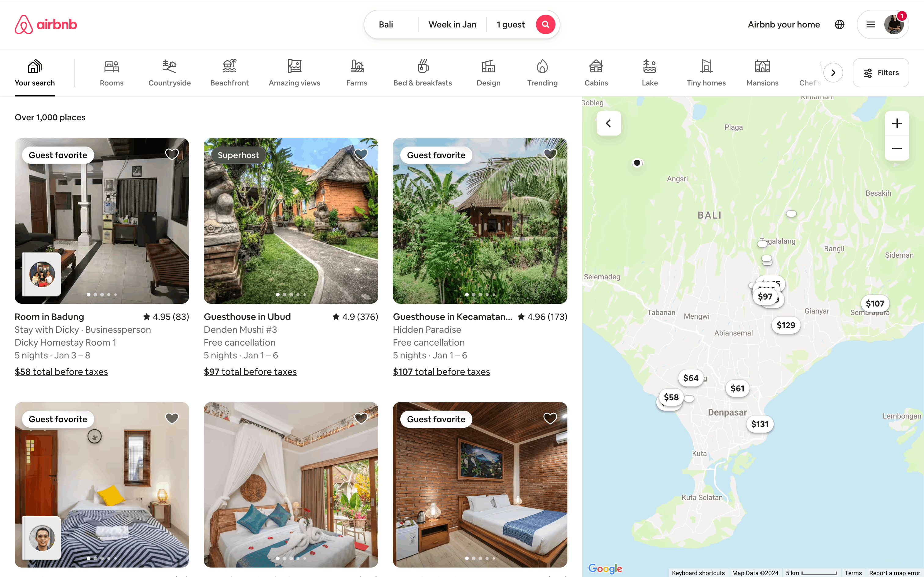Select the Beachfront category icon
The image size is (924, 577).
229,66
